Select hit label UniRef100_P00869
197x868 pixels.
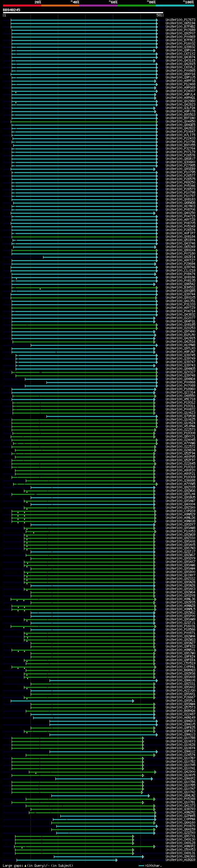click(180, 37)
